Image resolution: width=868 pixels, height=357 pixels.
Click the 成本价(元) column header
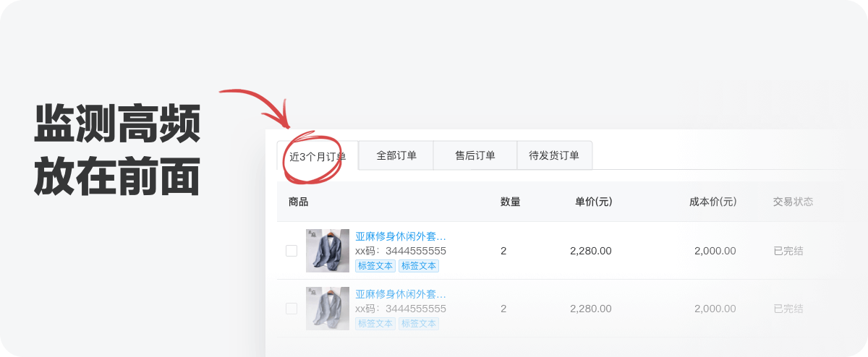click(x=713, y=202)
